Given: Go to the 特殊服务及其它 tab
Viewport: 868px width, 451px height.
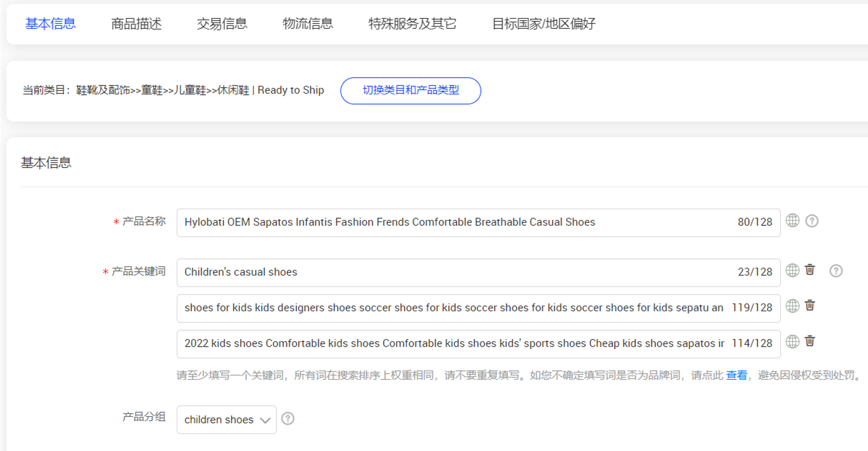Looking at the screenshot, I should [412, 24].
